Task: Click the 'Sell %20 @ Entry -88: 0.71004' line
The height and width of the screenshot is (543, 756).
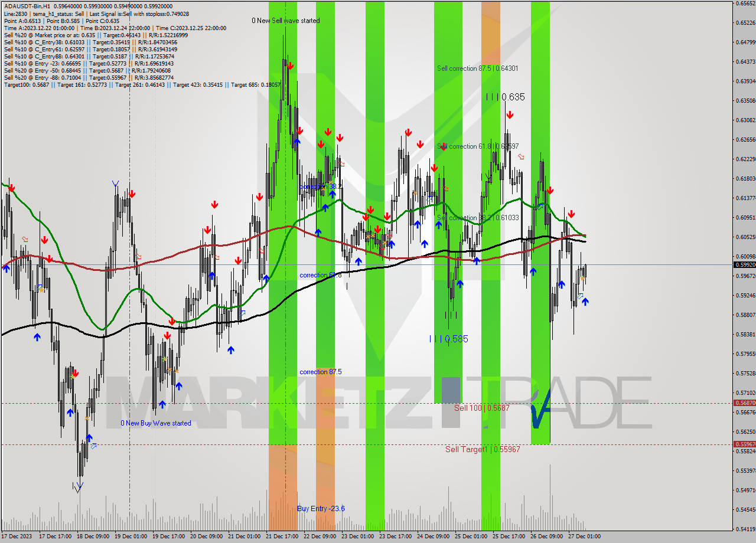Action: 89,78
